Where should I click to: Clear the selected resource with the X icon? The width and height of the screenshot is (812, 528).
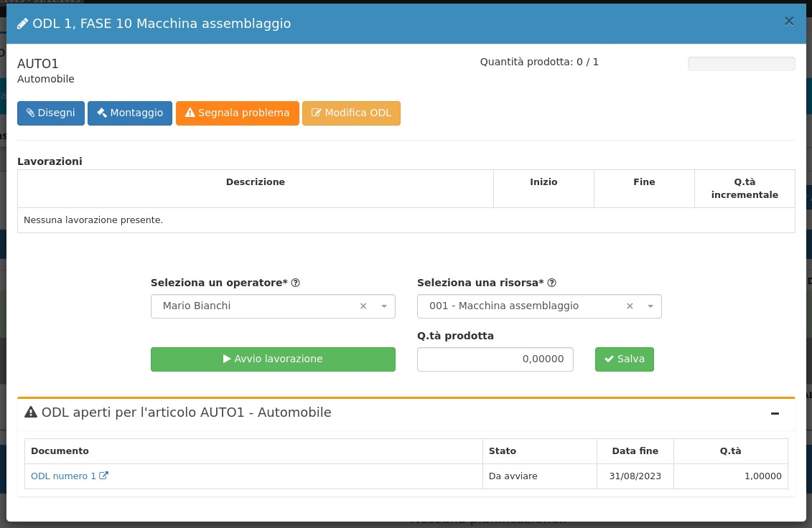(630, 306)
